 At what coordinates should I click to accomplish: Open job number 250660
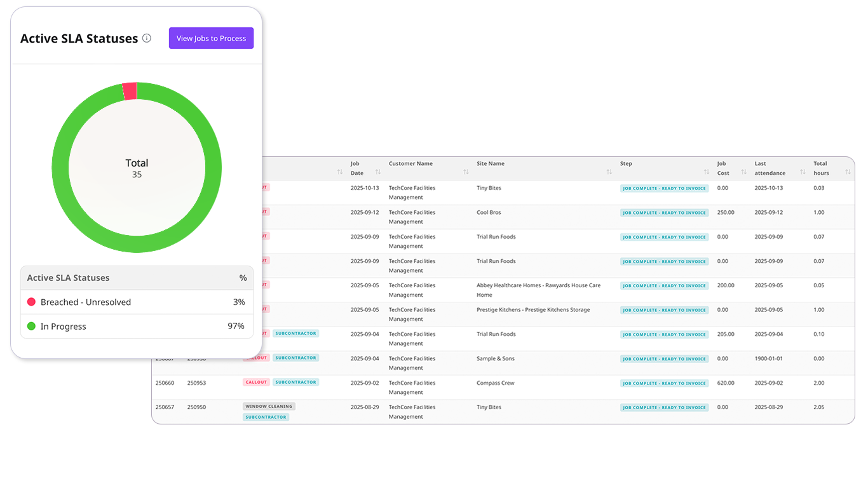165,383
